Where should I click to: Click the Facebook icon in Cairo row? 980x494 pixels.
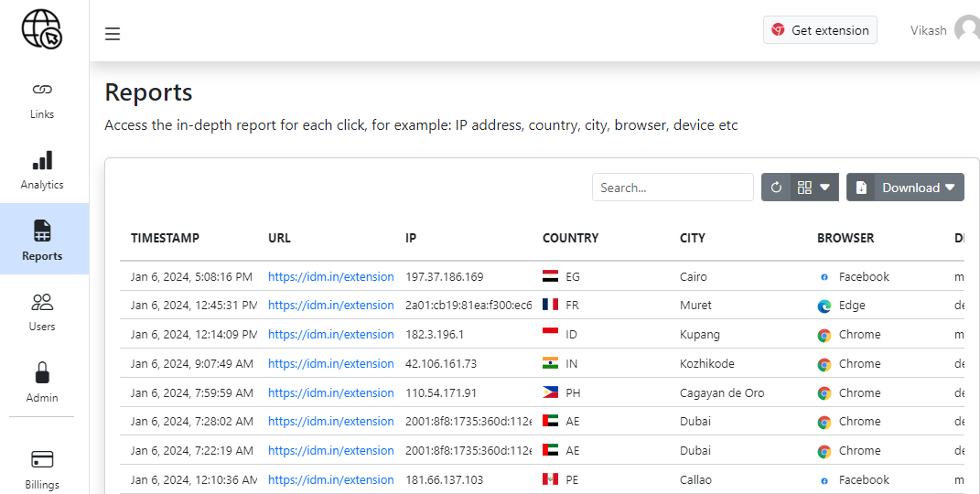click(x=824, y=277)
